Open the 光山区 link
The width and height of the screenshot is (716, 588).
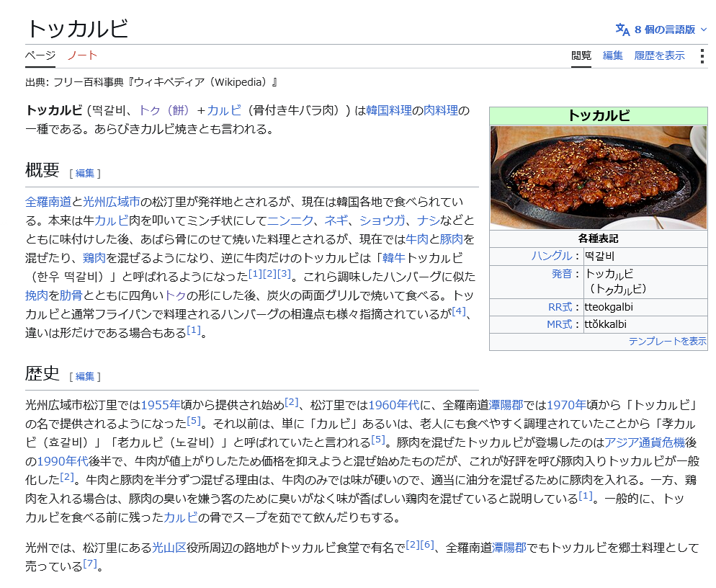tap(169, 548)
